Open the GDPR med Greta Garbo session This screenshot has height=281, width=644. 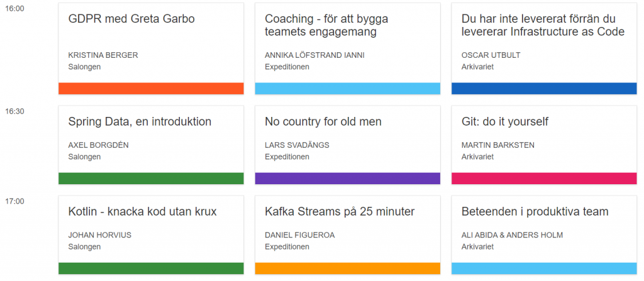point(131,19)
